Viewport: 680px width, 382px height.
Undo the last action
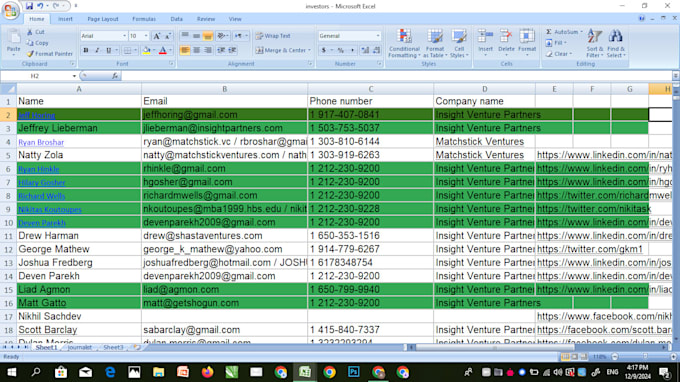click(40, 6)
